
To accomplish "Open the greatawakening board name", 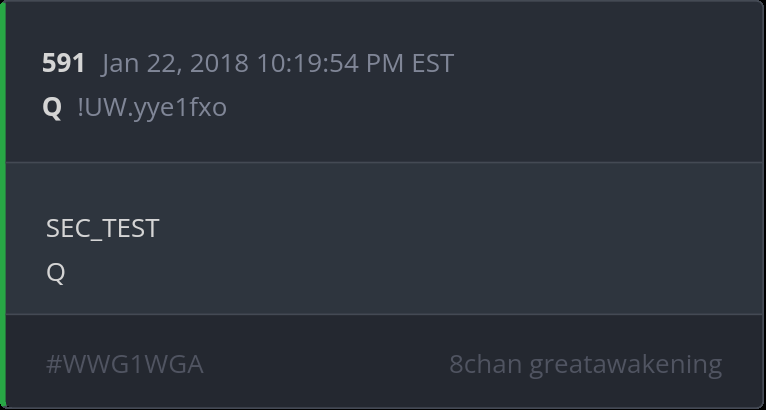I will (625, 364).
